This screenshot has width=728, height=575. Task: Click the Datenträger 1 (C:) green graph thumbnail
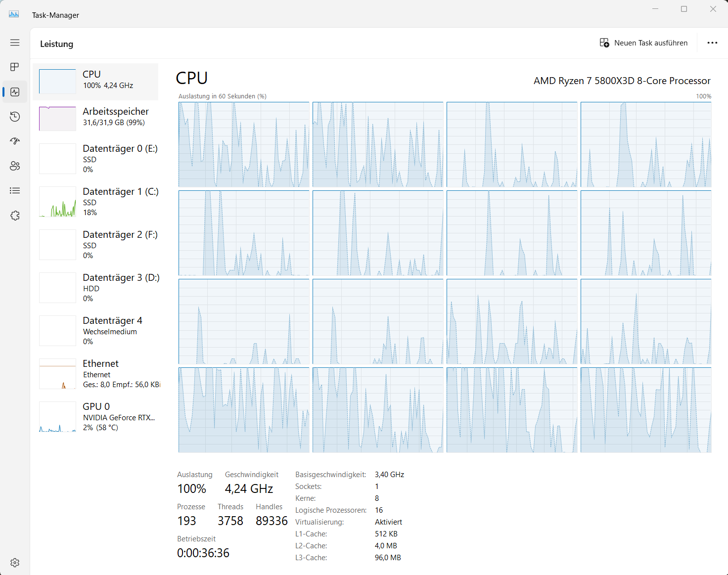[x=57, y=202]
